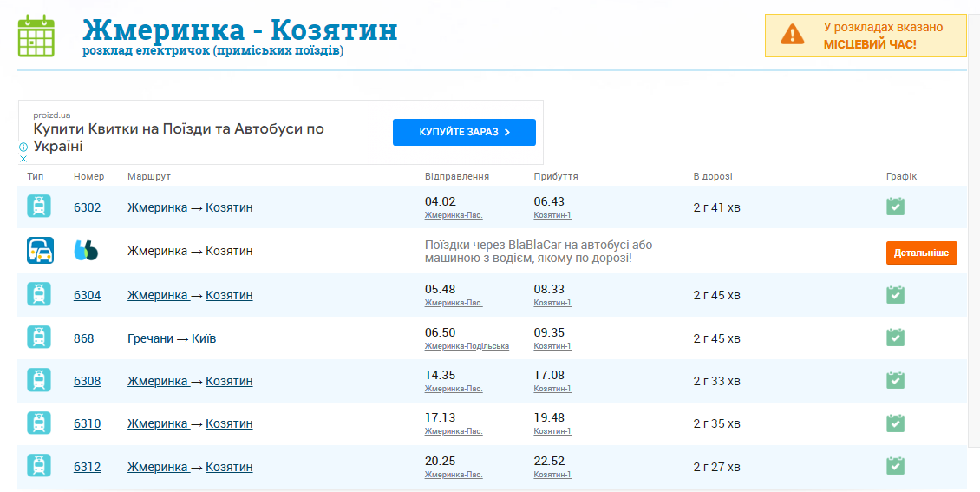Follow the Гречани route link
Viewport: 980px width, 492px height.
point(151,338)
